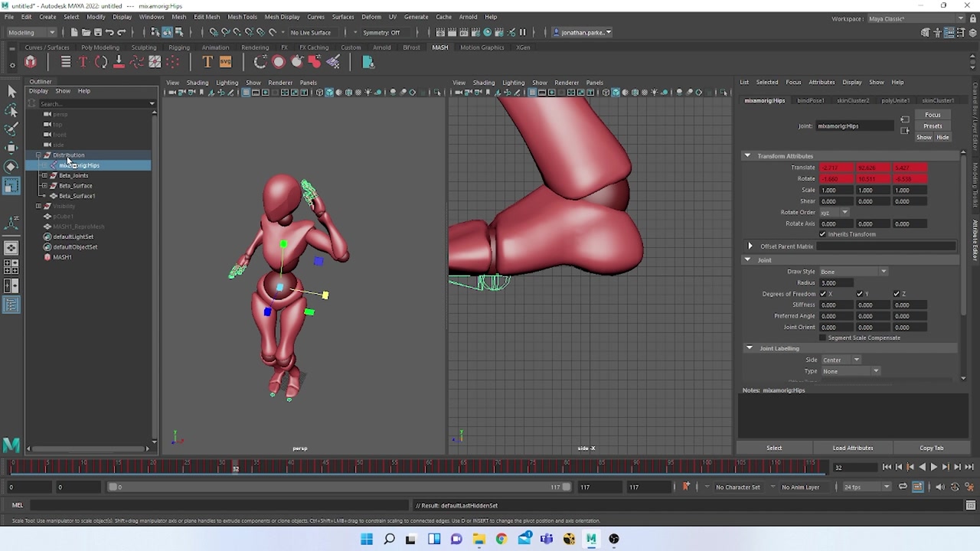Open the Mesh Tools menu

tap(242, 17)
